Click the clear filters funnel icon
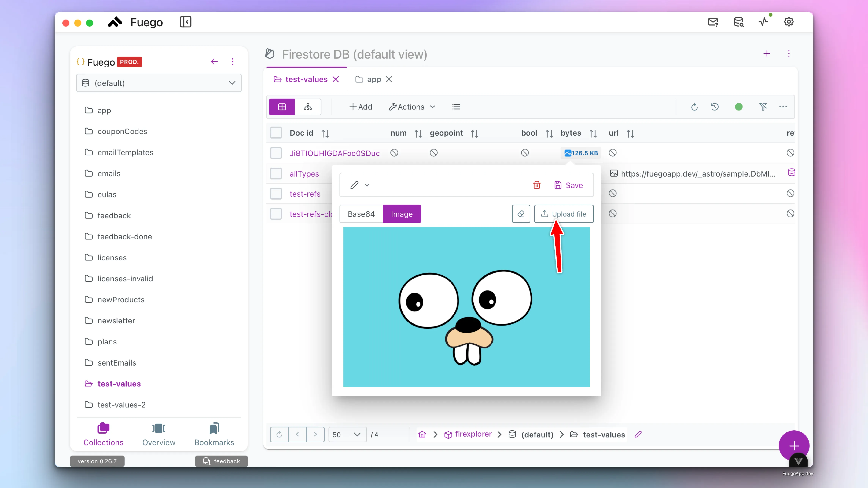The height and width of the screenshot is (488, 868). pos(763,107)
